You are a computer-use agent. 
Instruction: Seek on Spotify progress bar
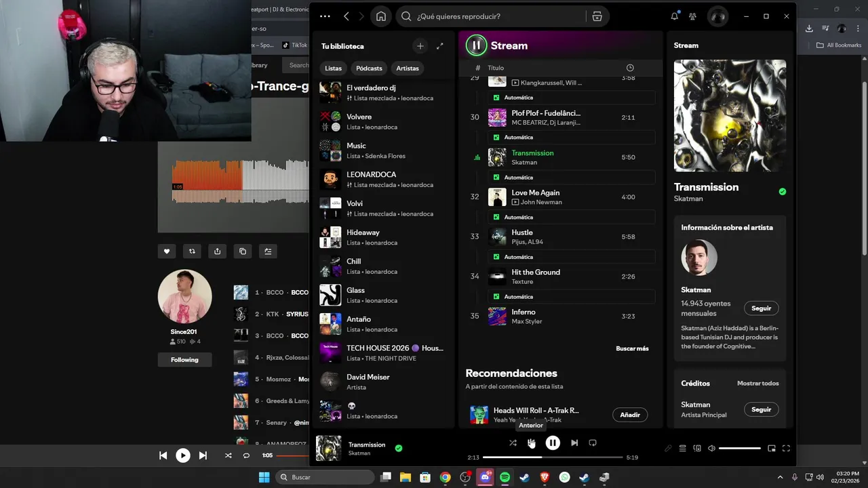553,457
